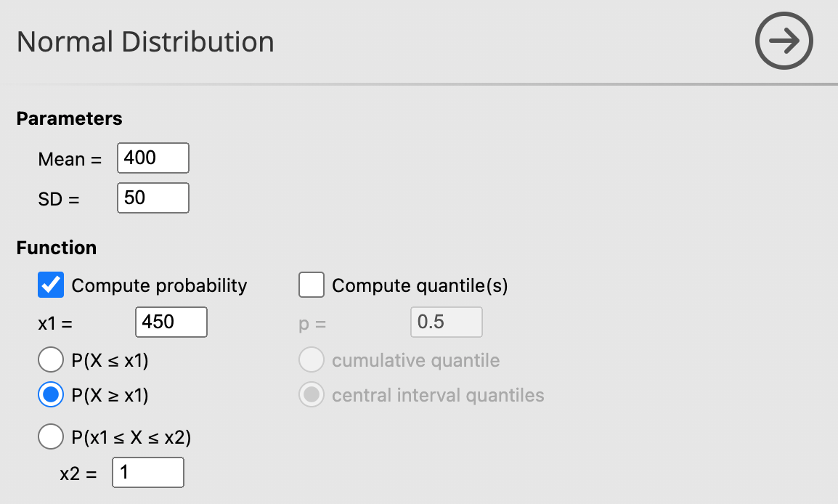Click the "Mean =" label
This screenshot has height=504, width=838.
pos(70,160)
